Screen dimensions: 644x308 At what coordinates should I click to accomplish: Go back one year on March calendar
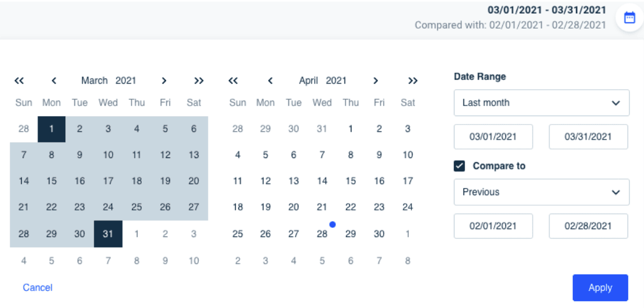[x=19, y=81]
